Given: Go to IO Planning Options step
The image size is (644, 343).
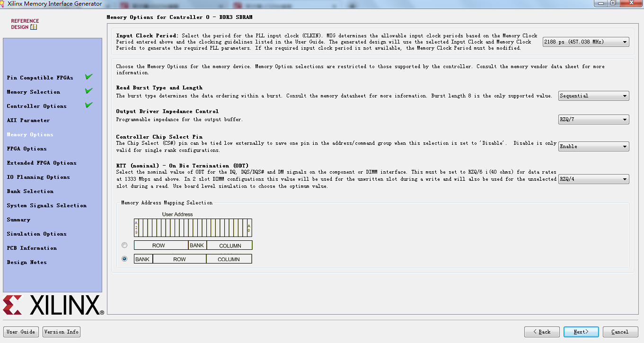Looking at the screenshot, I should pyautogui.click(x=38, y=177).
